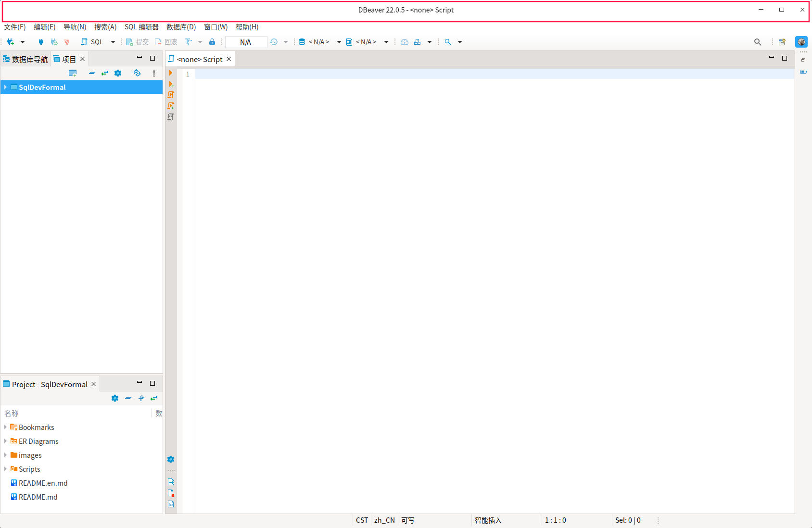The image size is (812, 528).
Task: Open dropdown arrow beside the tools icon
Action: [430, 42]
